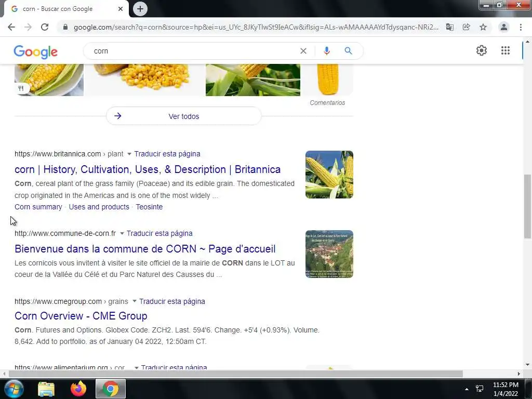Open Google settings gear

coord(482,50)
